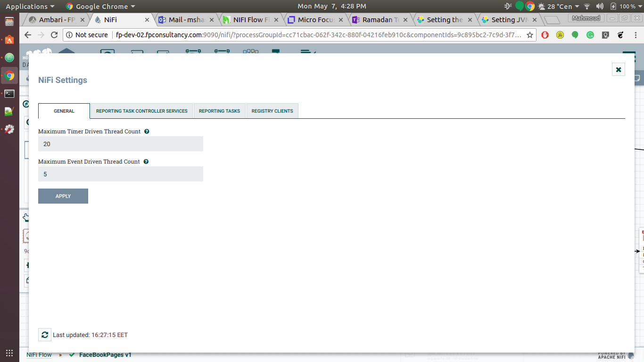Open help for Maximum Timer Driven Thread Count
644x362 pixels.
pos(147,131)
